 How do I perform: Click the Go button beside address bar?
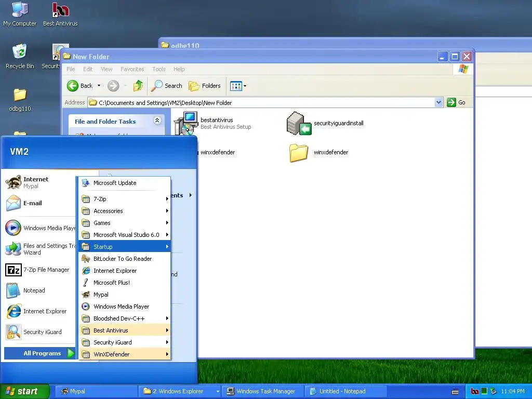pos(456,102)
